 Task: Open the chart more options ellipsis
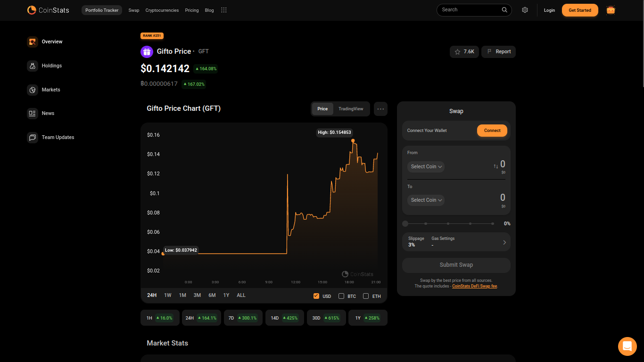(380, 109)
